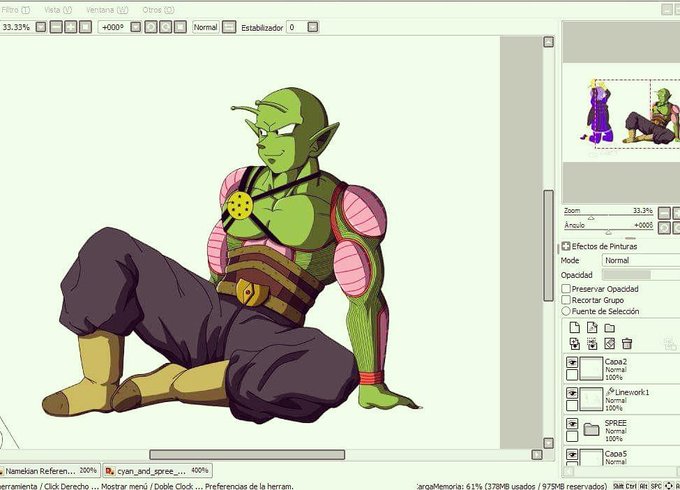Click the flip view button beside Normal

click(x=229, y=27)
